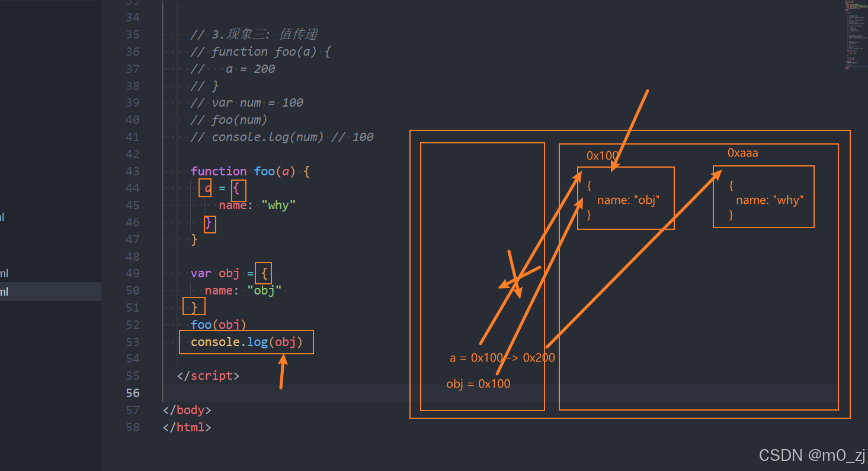
Task: Click the </html> tag on line 58
Action: [187, 427]
